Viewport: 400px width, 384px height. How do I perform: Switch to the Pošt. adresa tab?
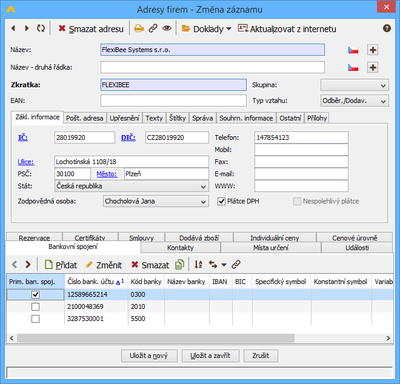tap(85, 118)
